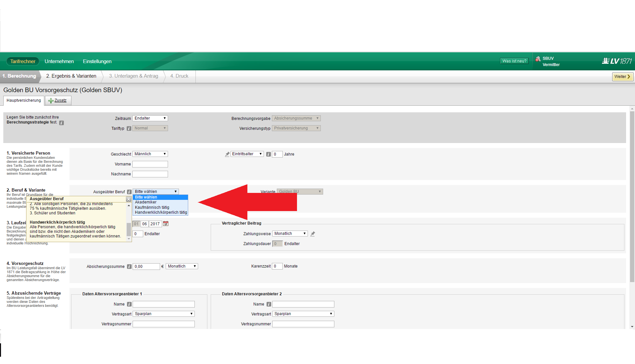Click the page scrollbar down arrow
635x364 pixels.
click(632, 326)
